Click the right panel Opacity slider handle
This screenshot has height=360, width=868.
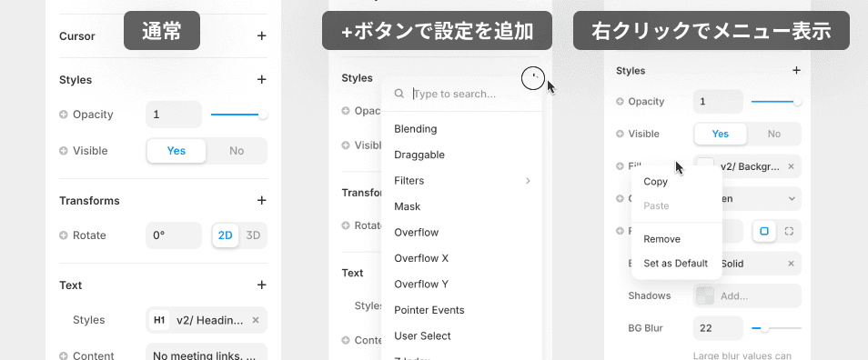coord(797,102)
